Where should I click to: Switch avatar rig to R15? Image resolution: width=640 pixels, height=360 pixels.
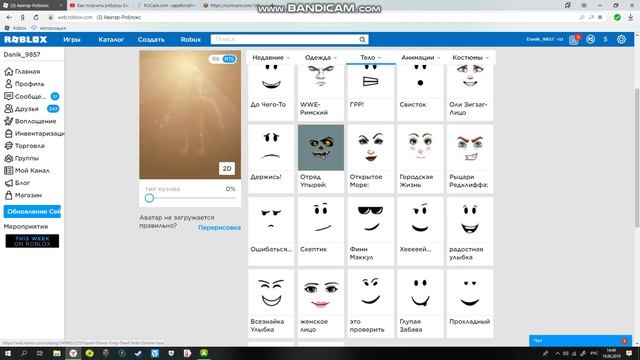(229, 59)
